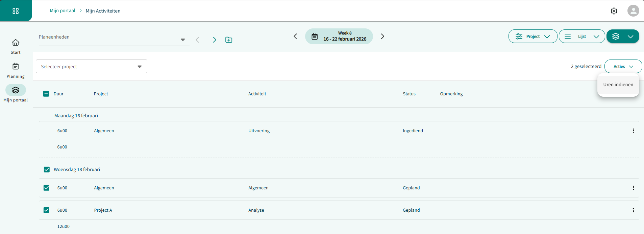The height and width of the screenshot is (234, 644).
Task: Advance to next week with right arrow
Action: 382,37
